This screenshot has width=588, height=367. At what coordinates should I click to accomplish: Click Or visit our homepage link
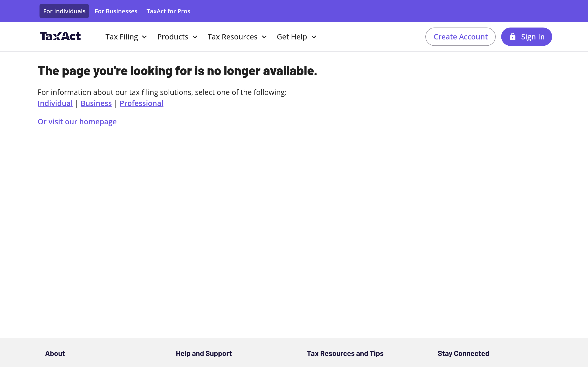77,122
